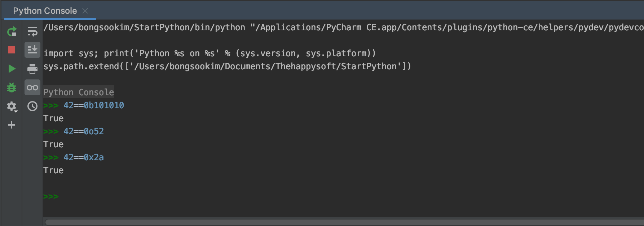Open console settings gear dropdown
The width and height of the screenshot is (644, 226).
(x=12, y=107)
